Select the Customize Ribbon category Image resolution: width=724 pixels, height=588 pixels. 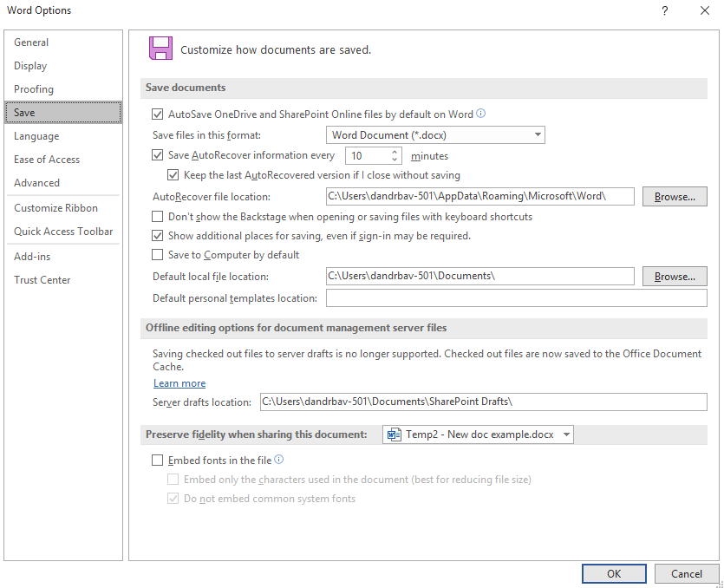point(55,208)
